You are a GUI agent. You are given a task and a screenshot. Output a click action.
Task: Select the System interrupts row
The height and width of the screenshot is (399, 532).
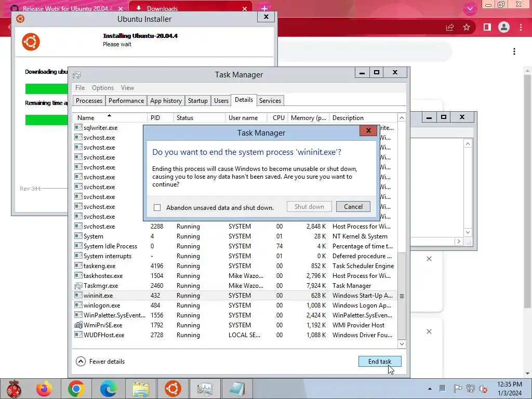coord(234,256)
